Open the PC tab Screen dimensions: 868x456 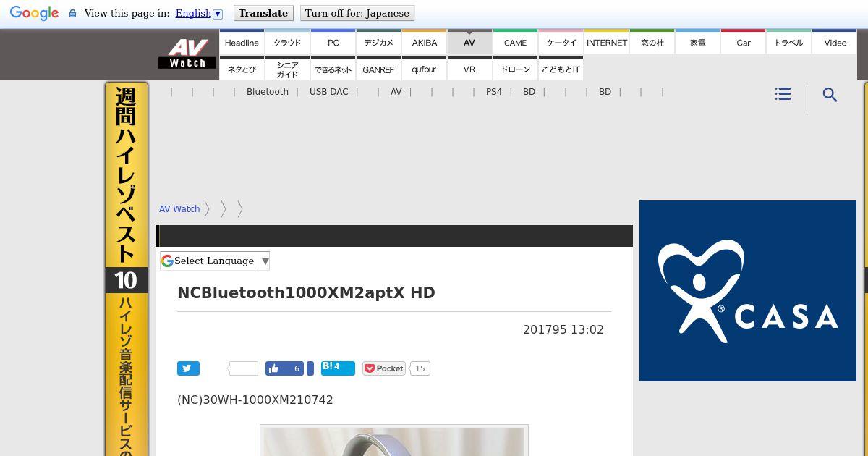(x=333, y=42)
